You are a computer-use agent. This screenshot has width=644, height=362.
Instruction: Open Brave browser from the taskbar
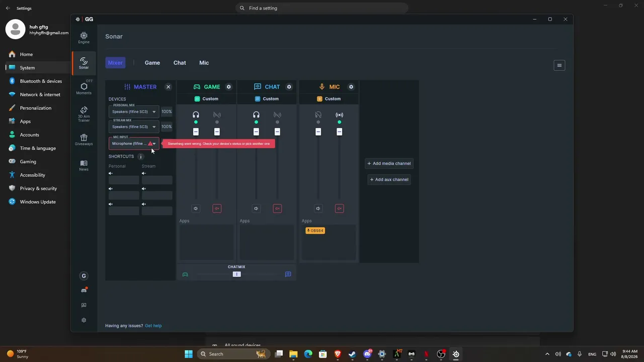[x=338, y=354]
